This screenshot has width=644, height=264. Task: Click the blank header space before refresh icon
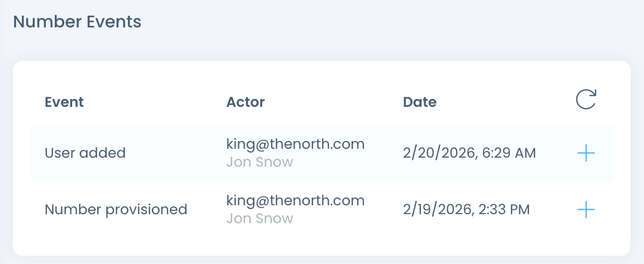click(503, 102)
